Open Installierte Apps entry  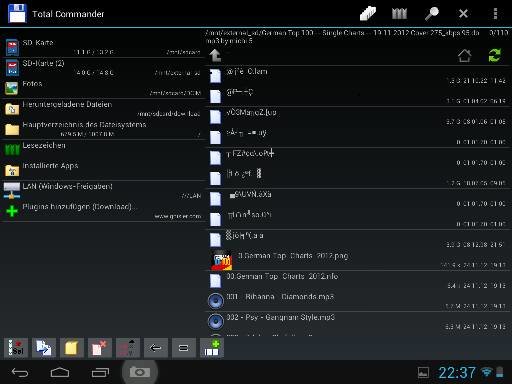pyautogui.click(x=103, y=170)
